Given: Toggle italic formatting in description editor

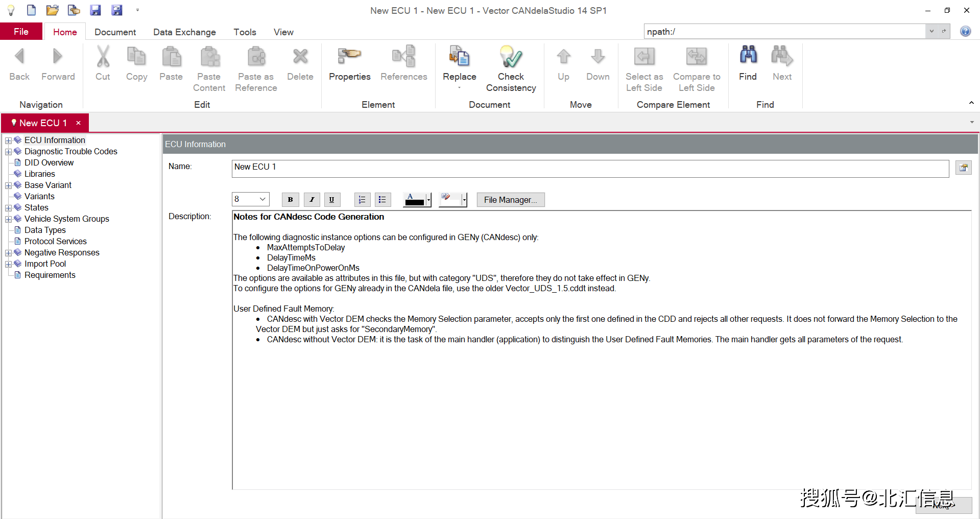Looking at the screenshot, I should (312, 200).
